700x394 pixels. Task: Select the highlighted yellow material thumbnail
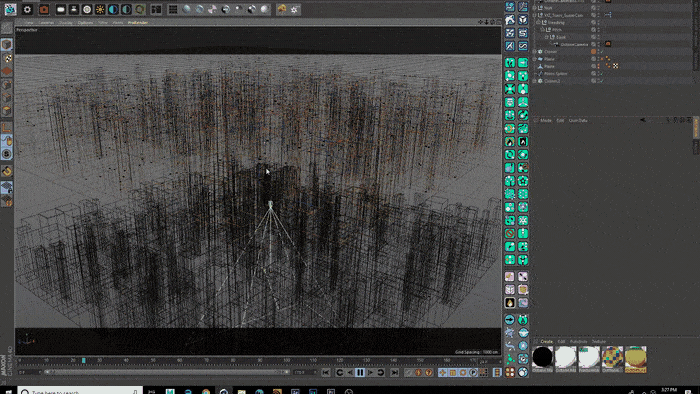tap(635, 357)
